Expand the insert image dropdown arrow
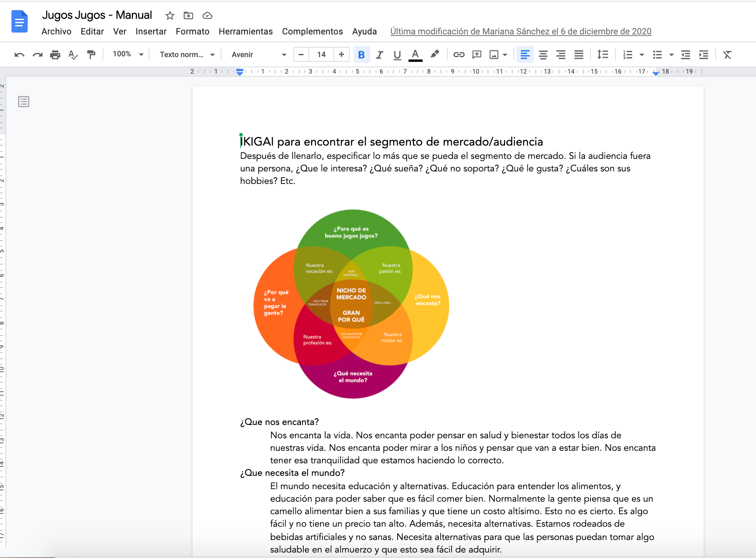Image resolution: width=756 pixels, height=558 pixels. [505, 55]
